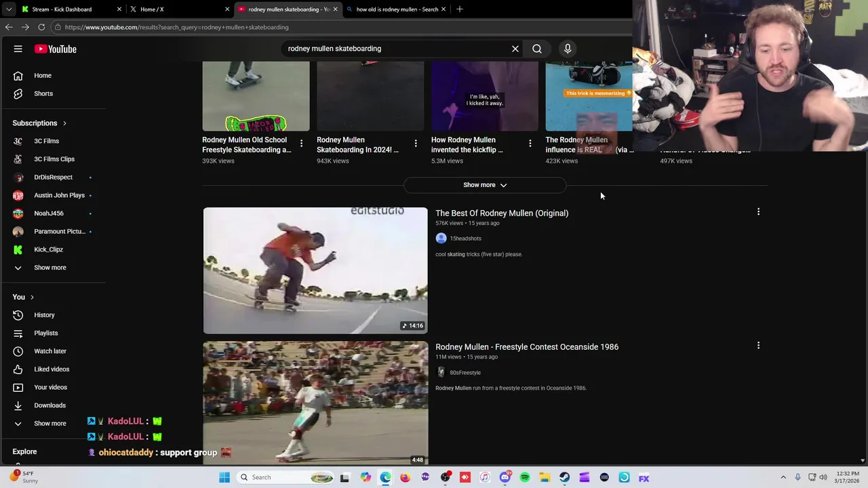Open the DrDisRespect channel

tap(53, 178)
